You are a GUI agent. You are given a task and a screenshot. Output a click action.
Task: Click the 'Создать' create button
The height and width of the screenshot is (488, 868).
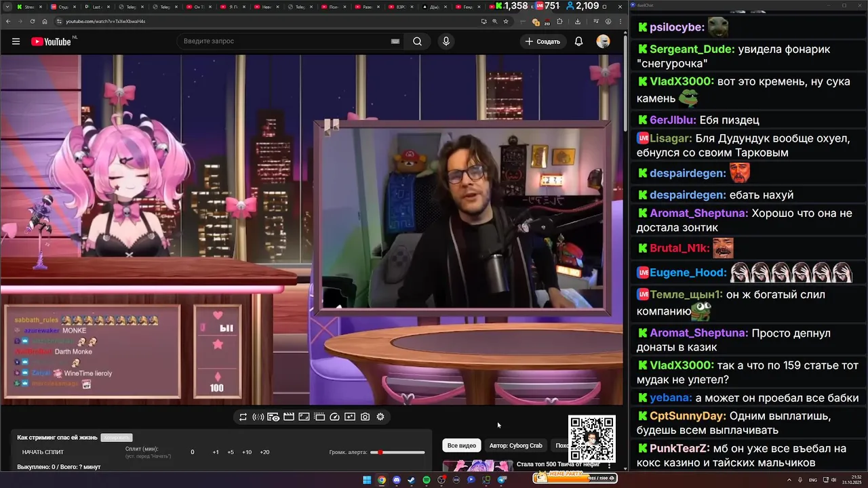(542, 41)
